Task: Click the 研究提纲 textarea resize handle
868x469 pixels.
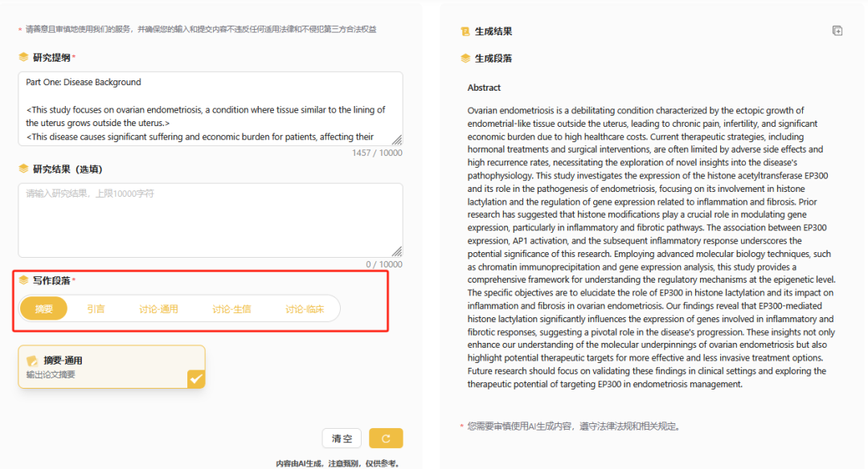Action: point(398,140)
